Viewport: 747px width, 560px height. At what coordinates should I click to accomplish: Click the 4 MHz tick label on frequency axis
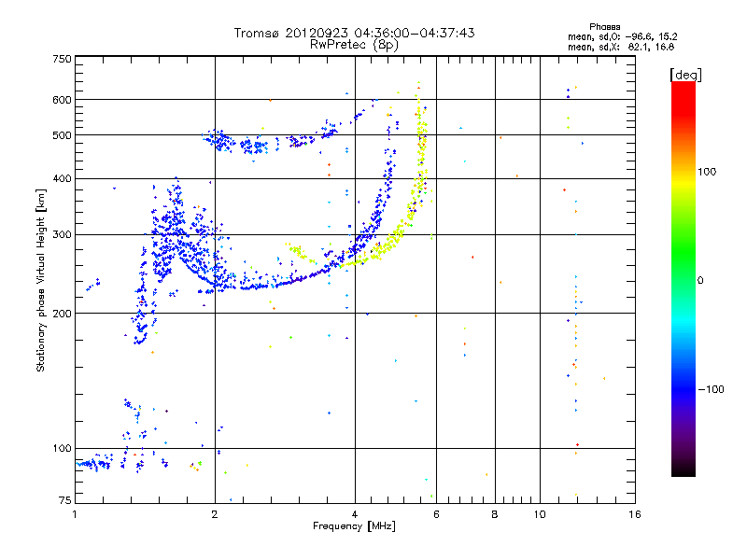[x=355, y=514]
